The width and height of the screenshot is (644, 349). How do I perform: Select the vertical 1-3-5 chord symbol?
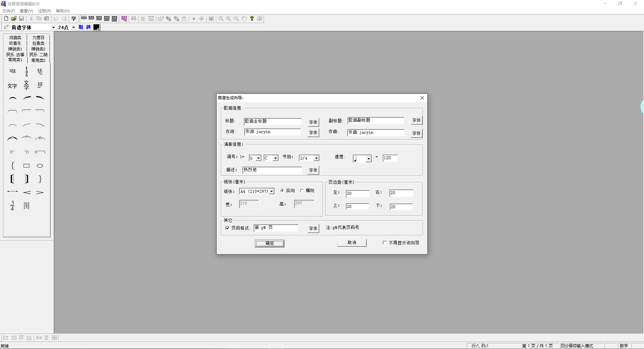pos(26,72)
